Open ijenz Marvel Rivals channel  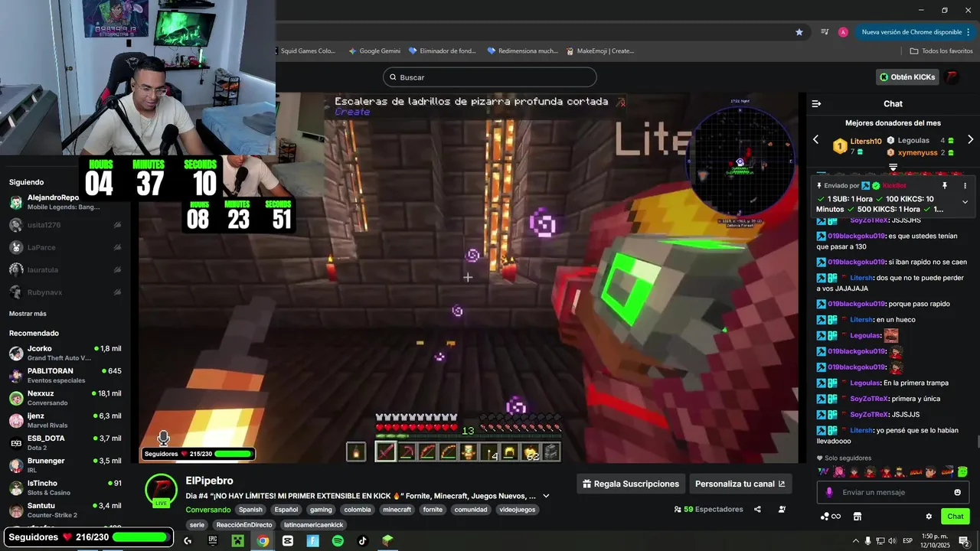[x=65, y=420]
